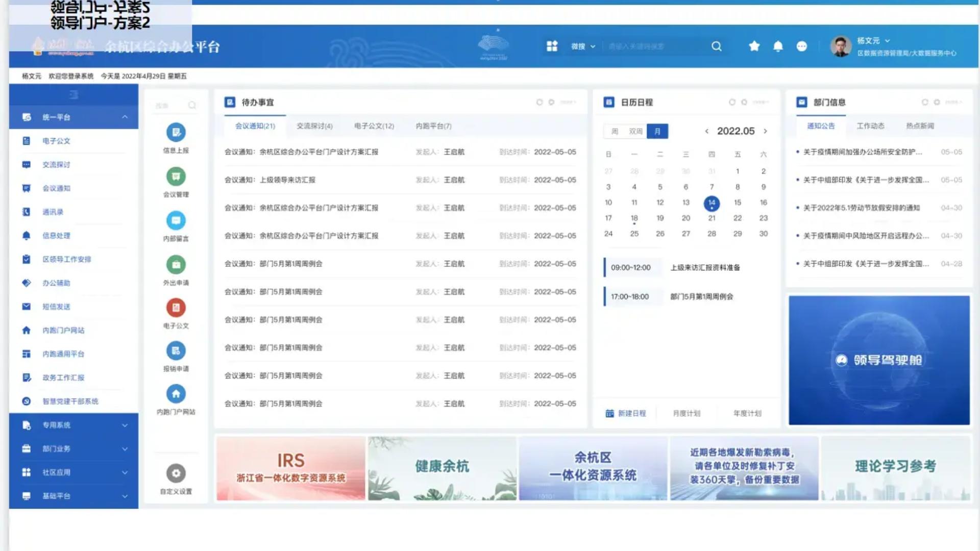
Task: Select the 交流探讨(4) tab
Action: click(314, 126)
